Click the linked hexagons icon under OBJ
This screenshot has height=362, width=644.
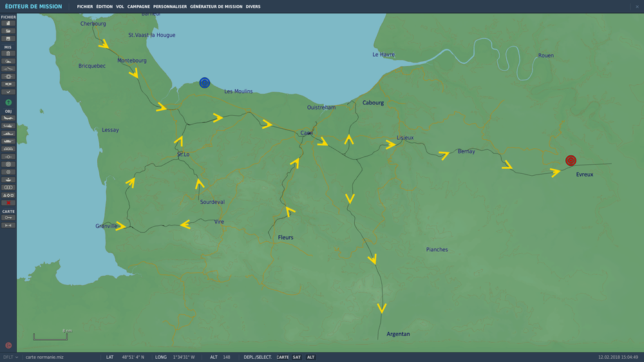[8, 149]
